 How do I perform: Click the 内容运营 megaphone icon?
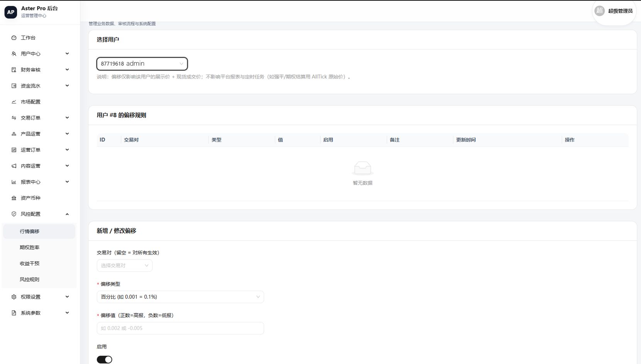14,166
